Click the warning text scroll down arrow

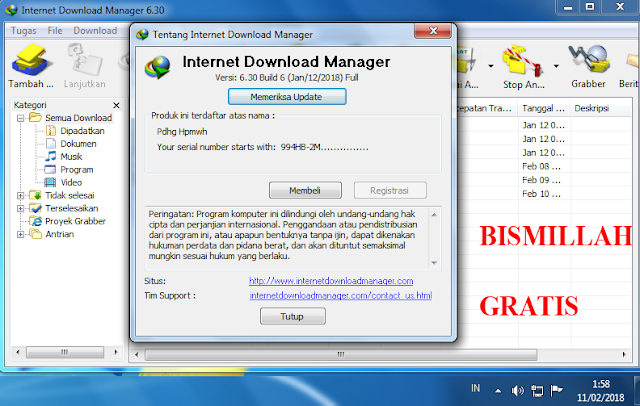(434, 263)
